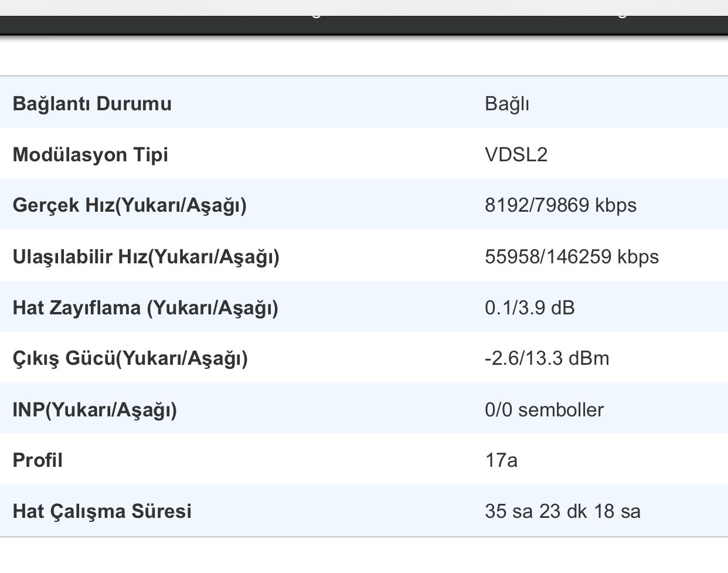Click the Hat Zayıflama (Yukarı/Aşağı) label

tap(145, 308)
